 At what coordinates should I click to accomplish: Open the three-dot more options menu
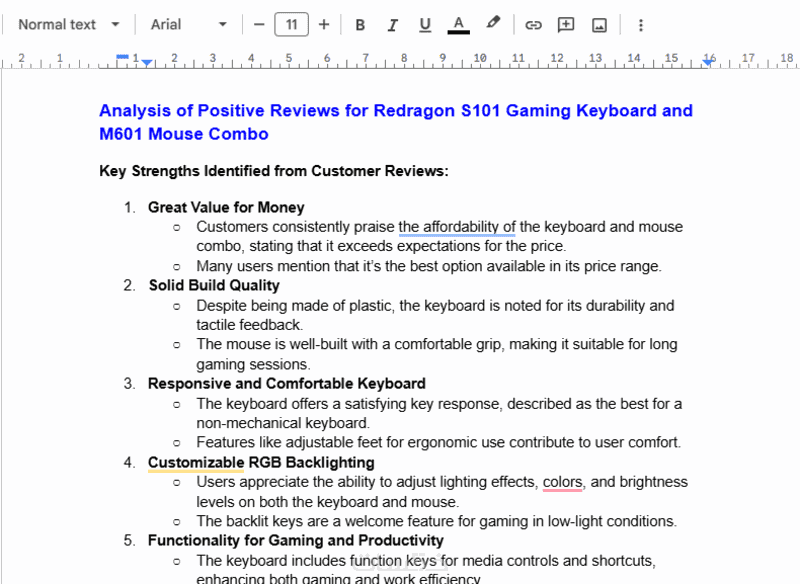(x=641, y=24)
